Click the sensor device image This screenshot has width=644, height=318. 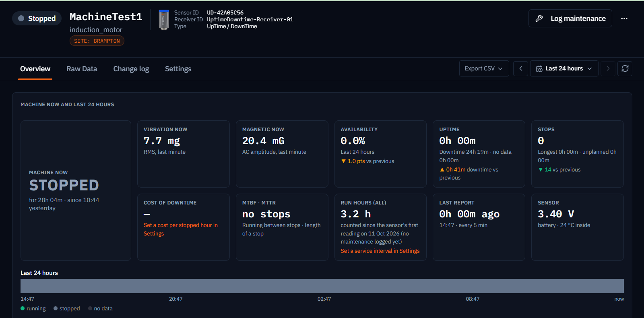pos(164,20)
